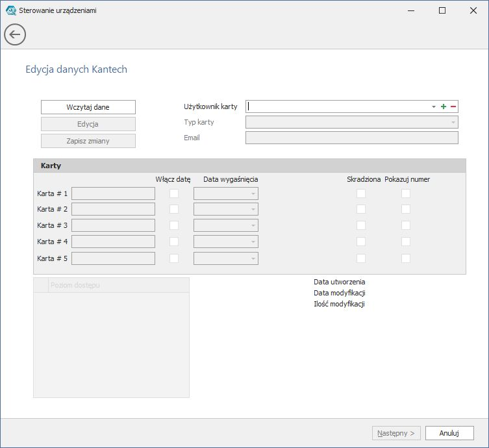Screen dimensions: 489x448
Task: Click the Edycja danych Kantech heading
Action: pyautogui.click(x=77, y=69)
